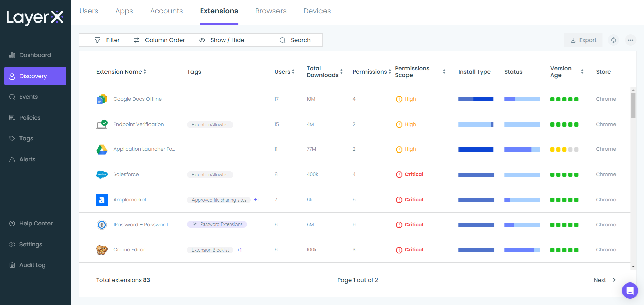Click the High scope warning icon for Google Docs Offline
The image size is (644, 305).
[399, 99]
